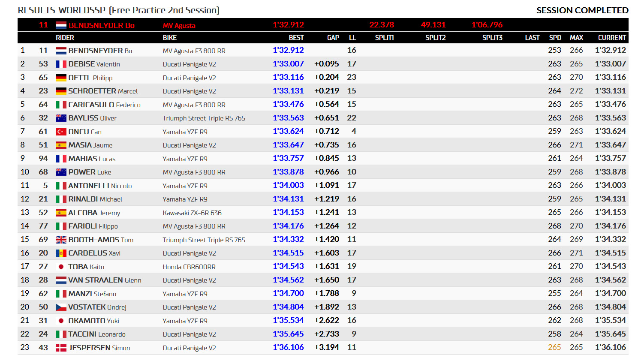Click TOBA's Honda CBR600RR bike name
This screenshot has height=355, width=644.
(189, 267)
